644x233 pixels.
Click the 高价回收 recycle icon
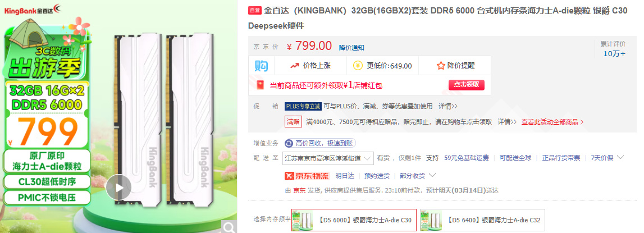[289, 143]
